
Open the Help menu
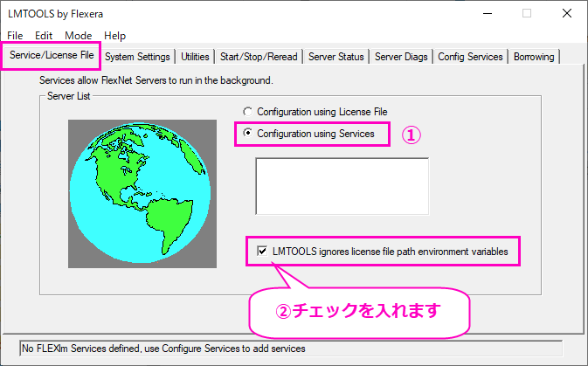coord(114,36)
